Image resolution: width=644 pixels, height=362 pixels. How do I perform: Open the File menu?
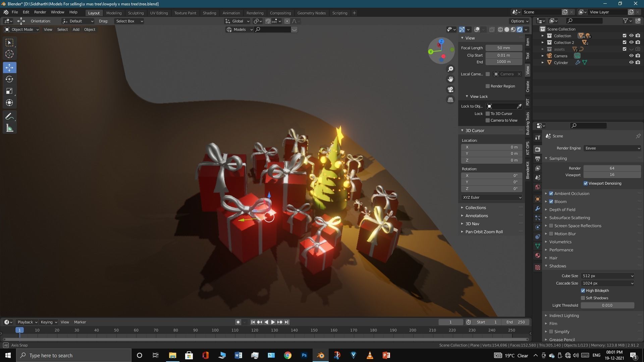pyautogui.click(x=15, y=12)
